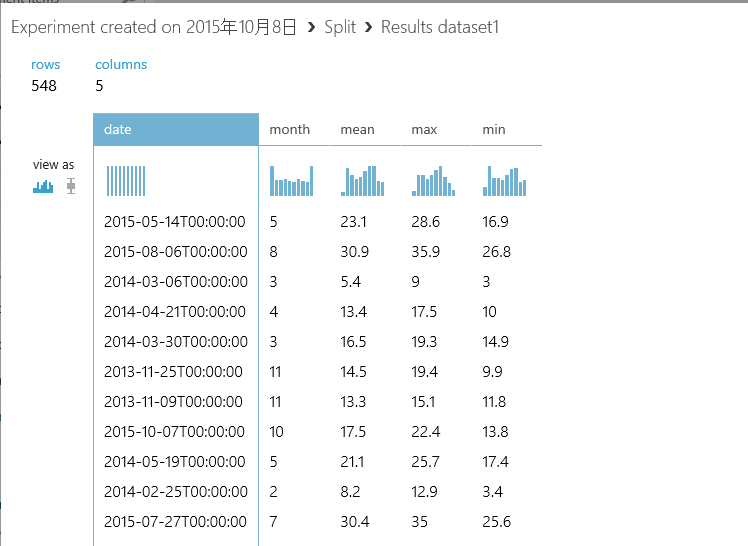Select cell 2014-03-30T00:00:00
The height and width of the screenshot is (546, 748).
[x=176, y=342]
